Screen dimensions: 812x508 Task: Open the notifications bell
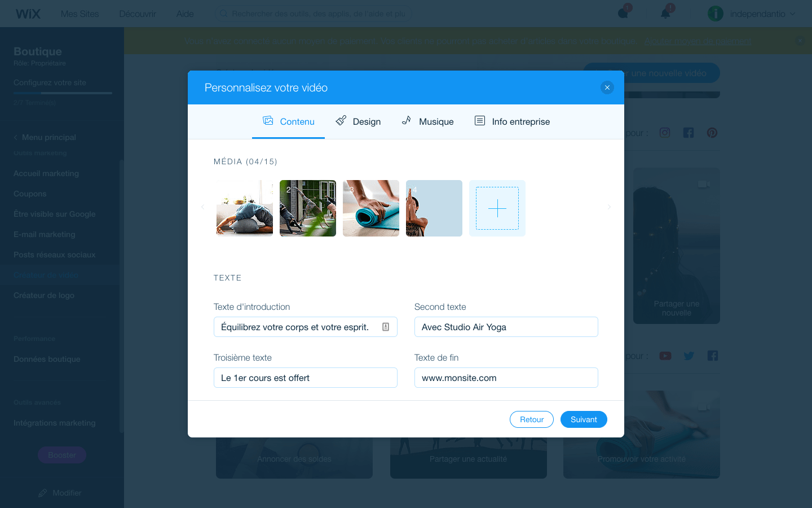point(665,13)
